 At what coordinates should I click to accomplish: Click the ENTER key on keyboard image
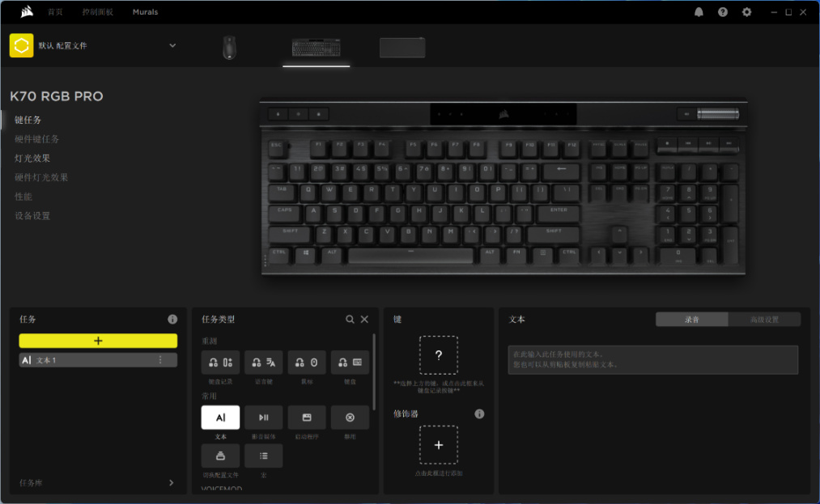pos(558,214)
